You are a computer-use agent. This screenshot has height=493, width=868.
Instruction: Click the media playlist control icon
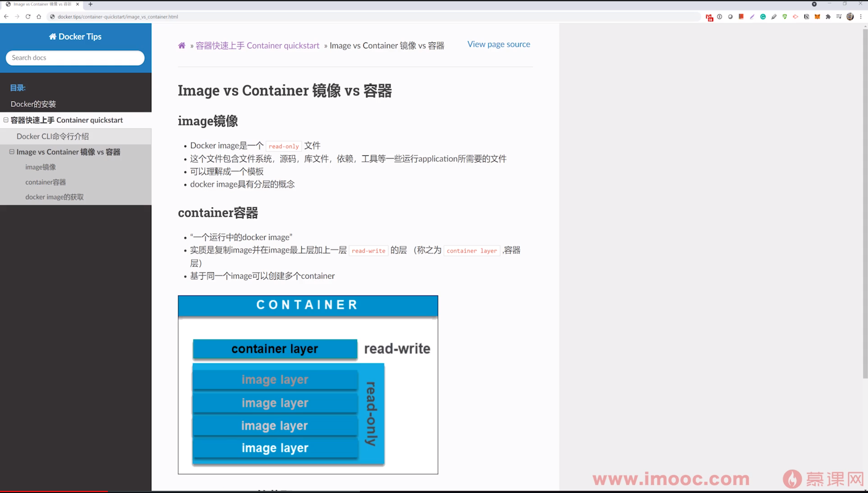pyautogui.click(x=839, y=16)
